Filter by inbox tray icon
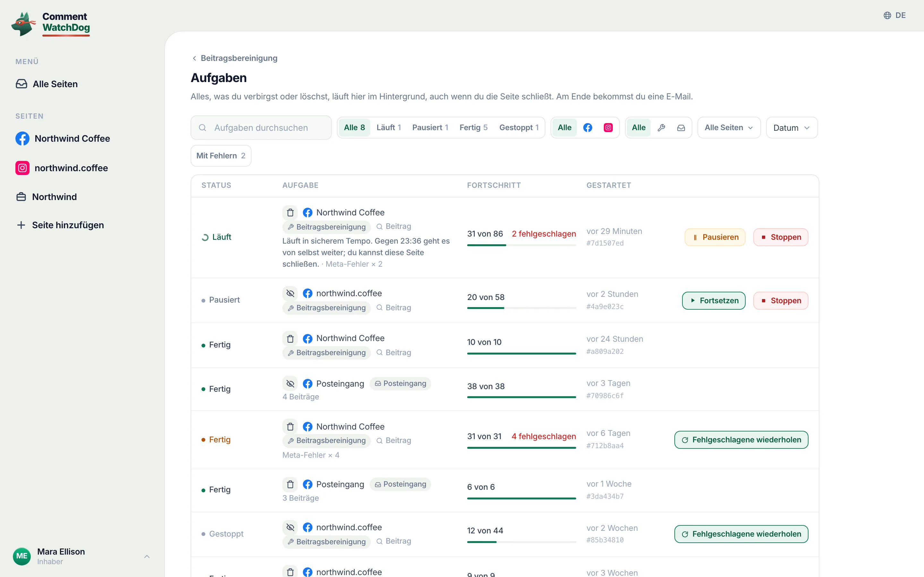924x577 pixels. coord(681,128)
